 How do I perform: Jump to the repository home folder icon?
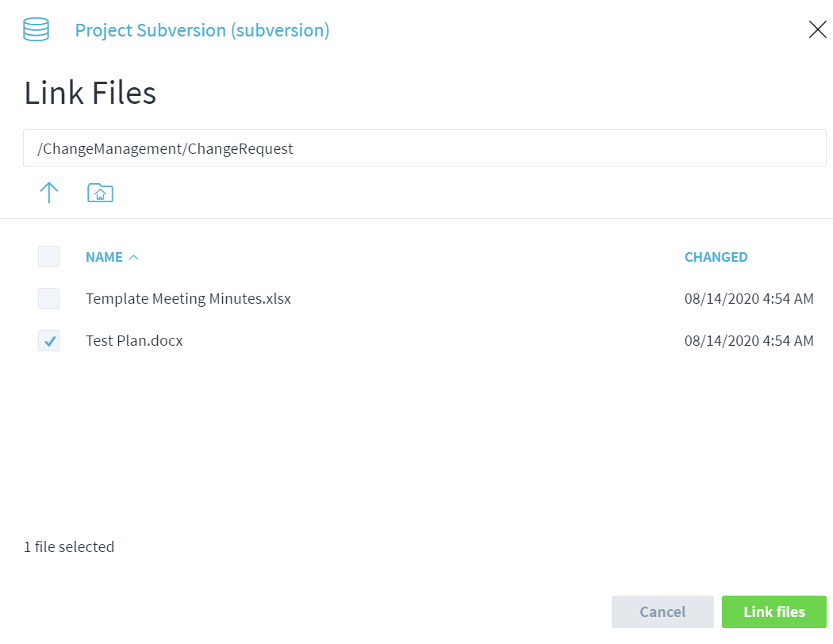tap(100, 193)
